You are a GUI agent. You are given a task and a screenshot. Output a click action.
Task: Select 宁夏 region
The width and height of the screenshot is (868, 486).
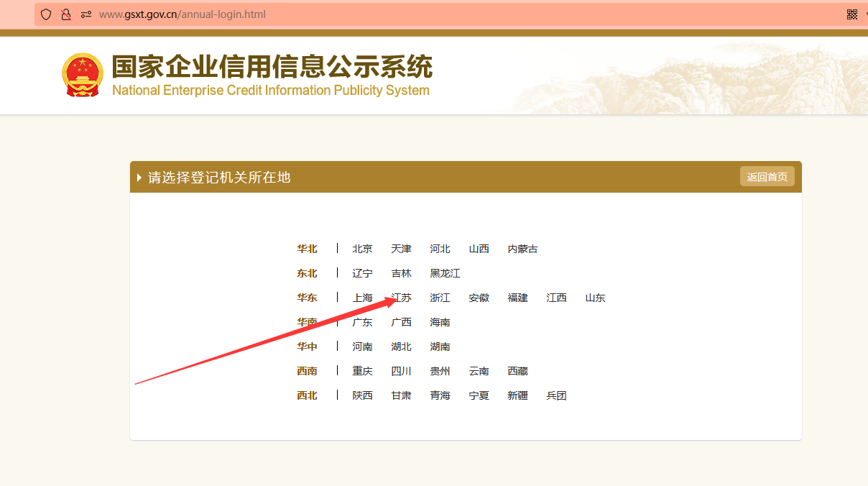479,395
